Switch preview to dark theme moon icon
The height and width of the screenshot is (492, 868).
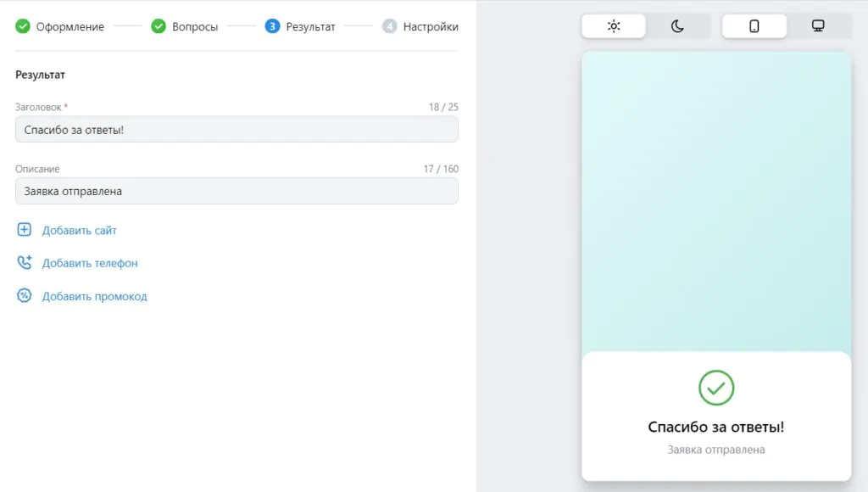[677, 26]
